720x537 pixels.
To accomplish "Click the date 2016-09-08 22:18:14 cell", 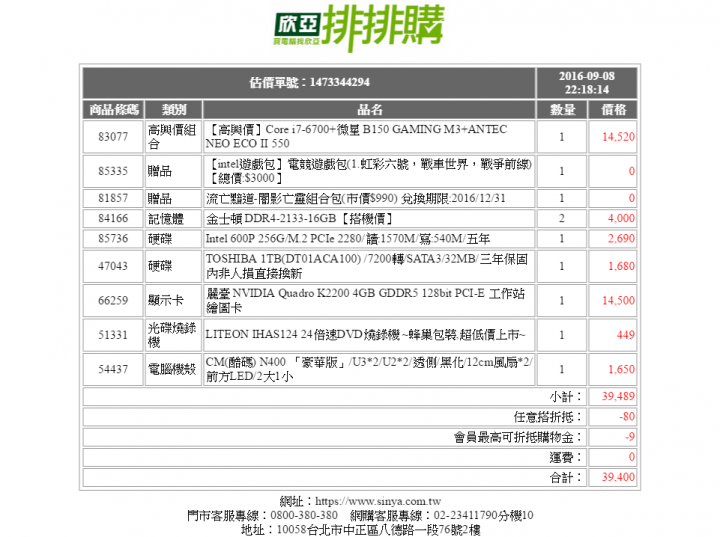I will 586,83.
